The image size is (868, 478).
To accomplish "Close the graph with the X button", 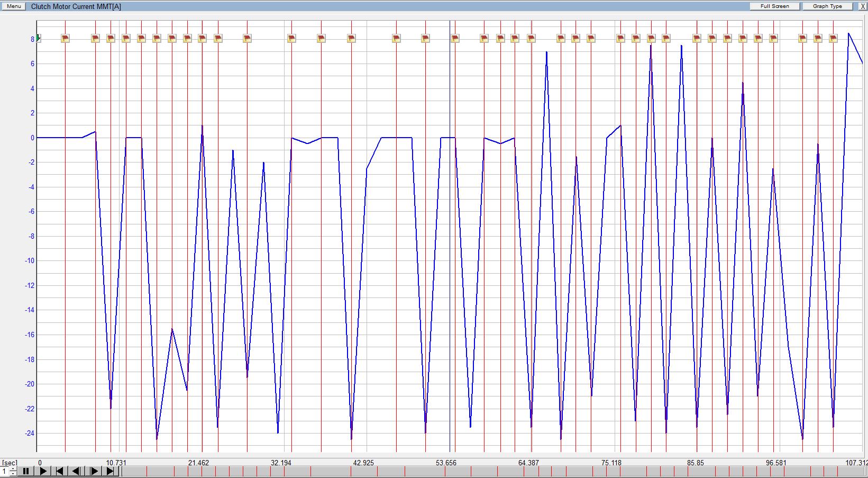I will pos(863,6).
